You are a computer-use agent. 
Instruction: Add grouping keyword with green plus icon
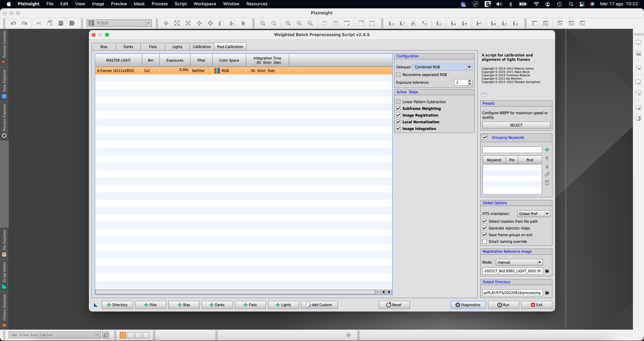(547, 150)
